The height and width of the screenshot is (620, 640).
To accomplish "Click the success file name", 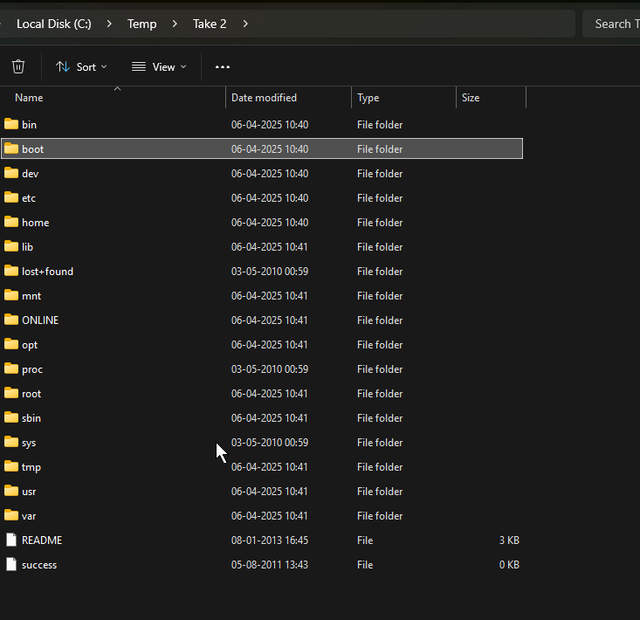I will pyautogui.click(x=39, y=565).
